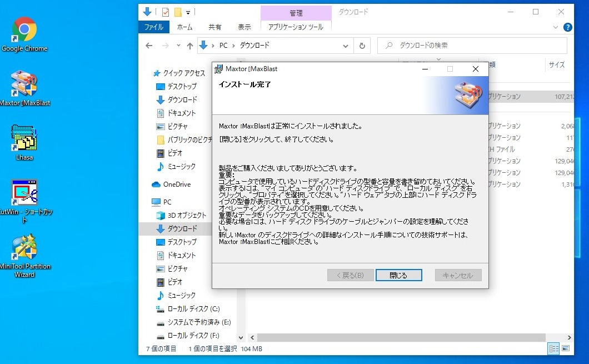Click horizontal scrollbar right arrow
Image resolution: width=589 pixels, height=364 pixels.
tap(569, 337)
